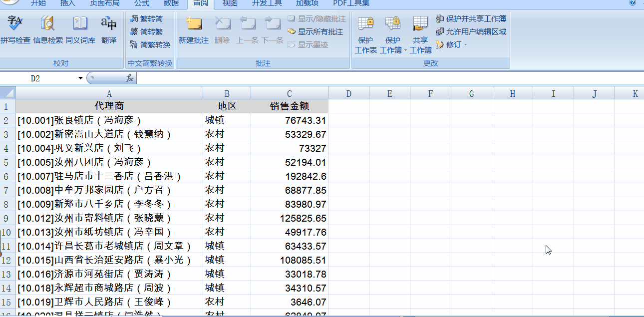Image resolution: width=644 pixels, height=317 pixels.
Task: Click the 代理商 header cell
Action: coord(109,106)
